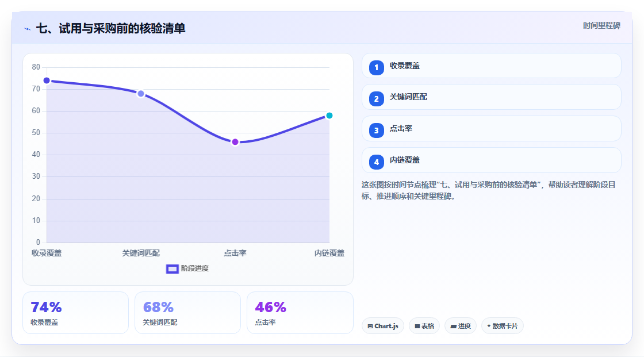This screenshot has height=357, width=644.
Task: Select the 收录覆盖 data point on chart
Action: [x=47, y=80]
